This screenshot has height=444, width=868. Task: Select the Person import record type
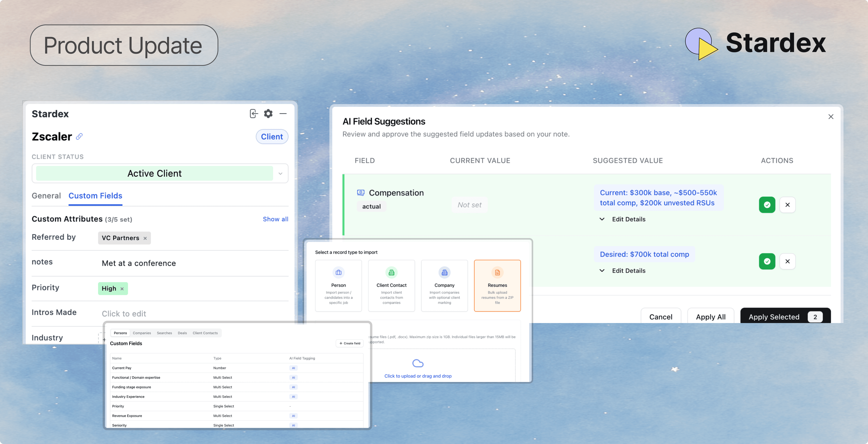[338, 286]
